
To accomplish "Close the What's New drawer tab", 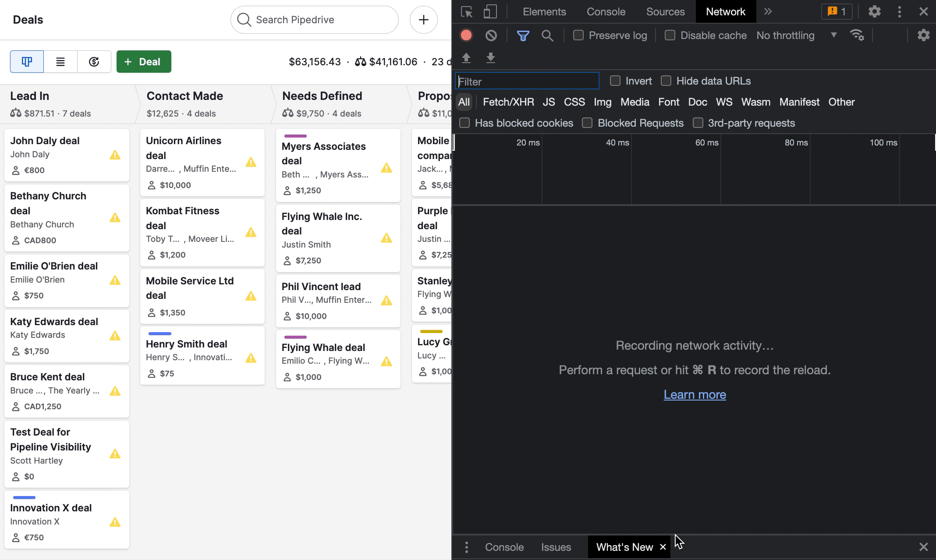I will [x=663, y=547].
